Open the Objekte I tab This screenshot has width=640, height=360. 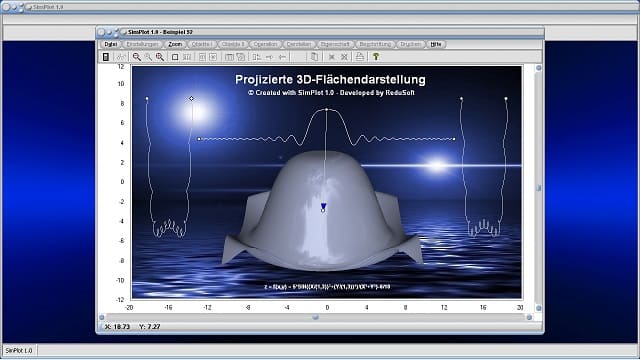(202, 44)
